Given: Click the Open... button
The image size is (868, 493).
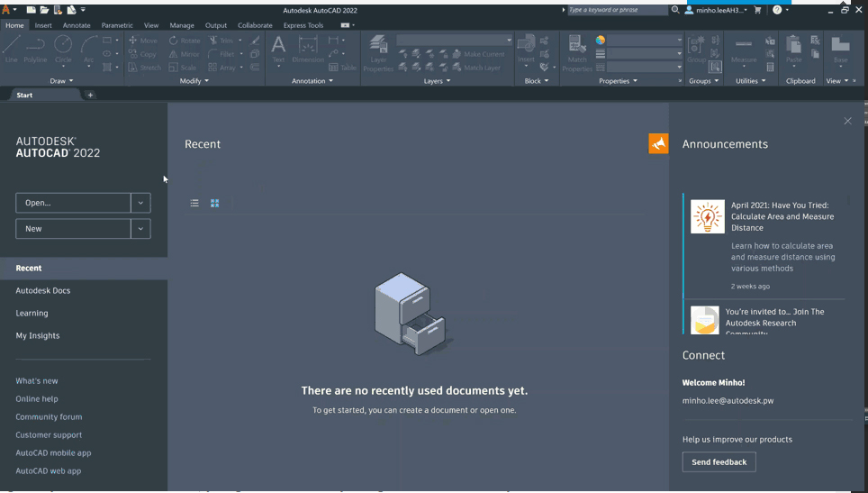Looking at the screenshot, I should point(73,203).
